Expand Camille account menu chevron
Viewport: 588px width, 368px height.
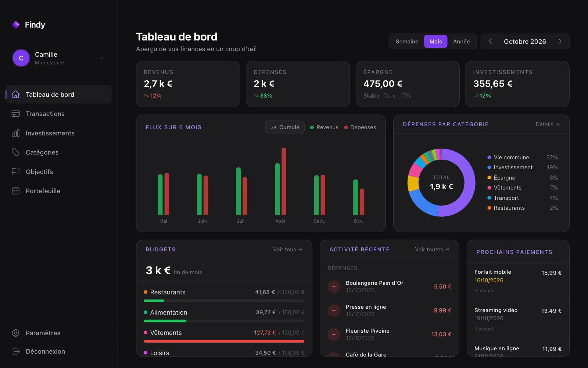[x=101, y=58]
